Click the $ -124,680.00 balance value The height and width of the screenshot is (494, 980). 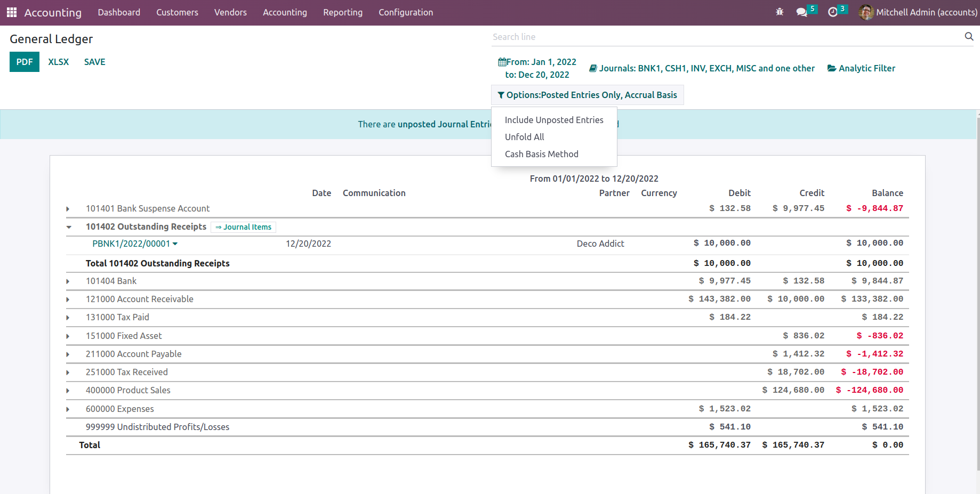(x=870, y=390)
